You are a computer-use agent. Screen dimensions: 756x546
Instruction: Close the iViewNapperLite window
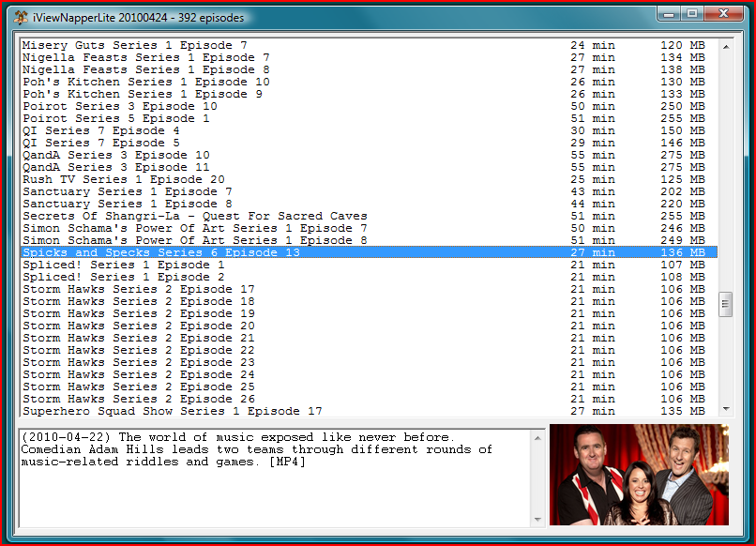[x=724, y=14]
